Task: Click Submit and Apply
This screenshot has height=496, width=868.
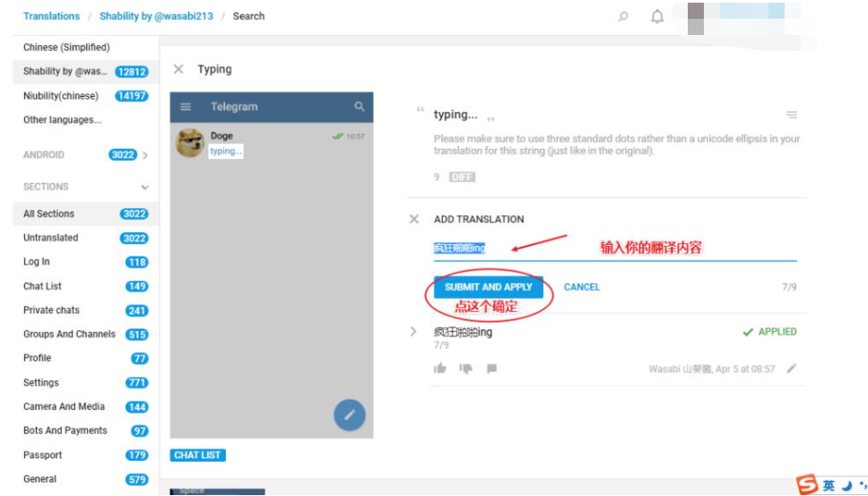Action: pyautogui.click(x=488, y=287)
